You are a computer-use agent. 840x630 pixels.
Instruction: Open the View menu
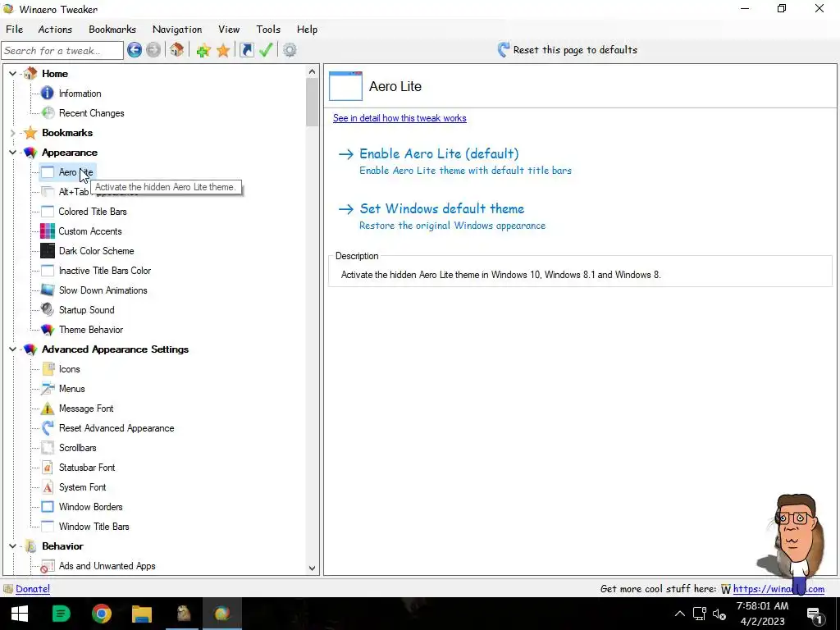(229, 30)
